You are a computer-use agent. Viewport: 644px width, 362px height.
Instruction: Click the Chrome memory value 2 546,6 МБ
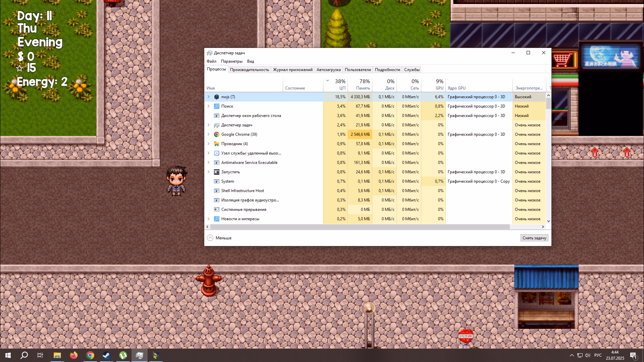click(360, 134)
